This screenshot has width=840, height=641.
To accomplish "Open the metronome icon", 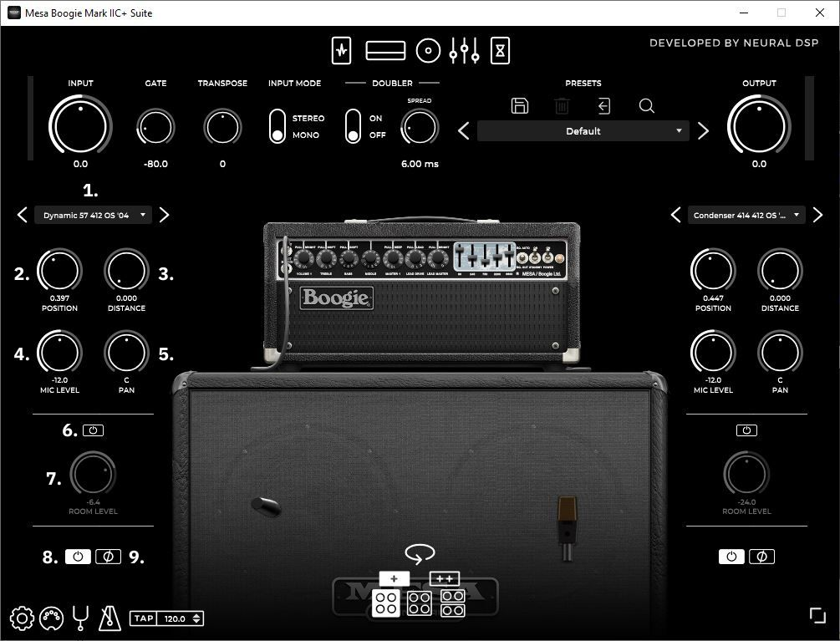I will coord(110,618).
